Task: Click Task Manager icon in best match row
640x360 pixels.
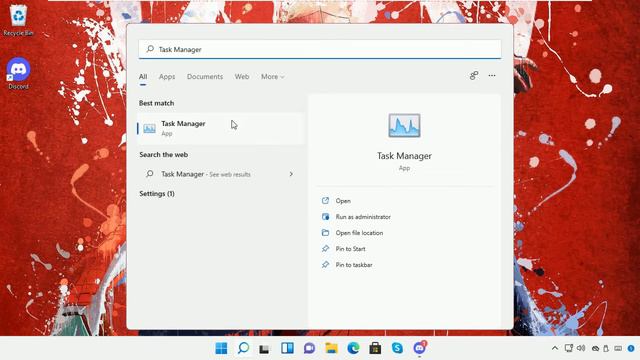Action: pos(149,129)
